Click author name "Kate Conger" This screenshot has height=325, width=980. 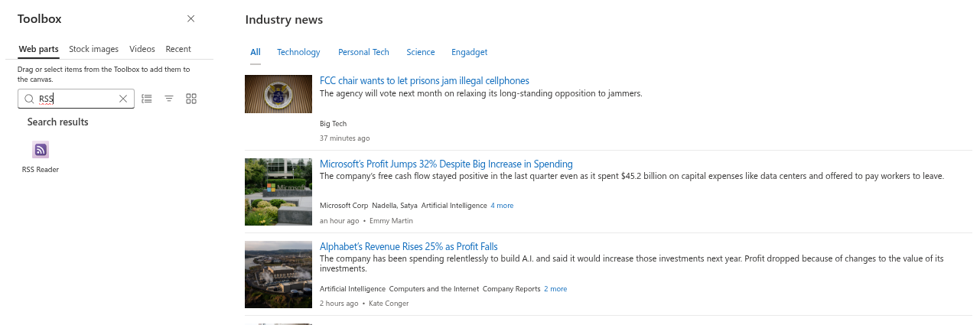click(x=389, y=304)
